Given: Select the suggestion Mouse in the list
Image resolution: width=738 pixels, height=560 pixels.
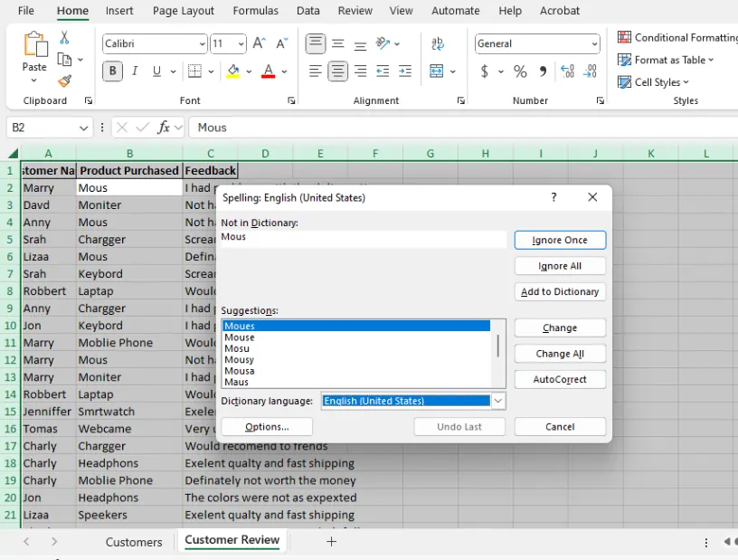Looking at the screenshot, I should 240,337.
